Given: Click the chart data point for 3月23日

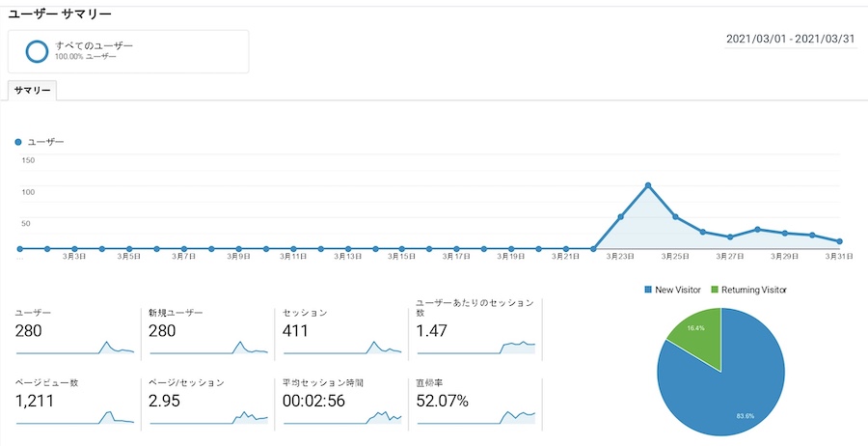Looking at the screenshot, I should 620,216.
